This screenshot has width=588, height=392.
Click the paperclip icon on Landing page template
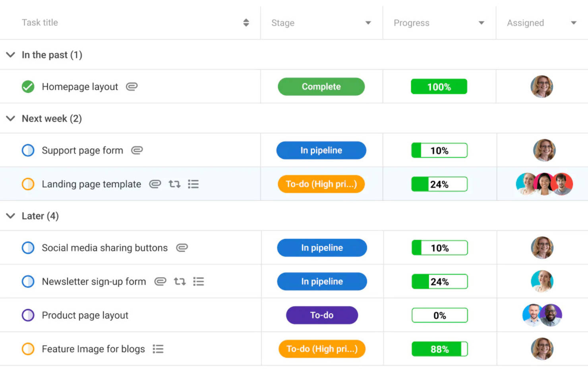155,184
